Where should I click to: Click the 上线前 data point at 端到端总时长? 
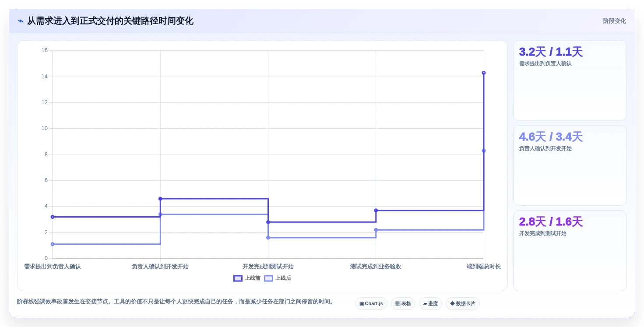pyautogui.click(x=484, y=73)
